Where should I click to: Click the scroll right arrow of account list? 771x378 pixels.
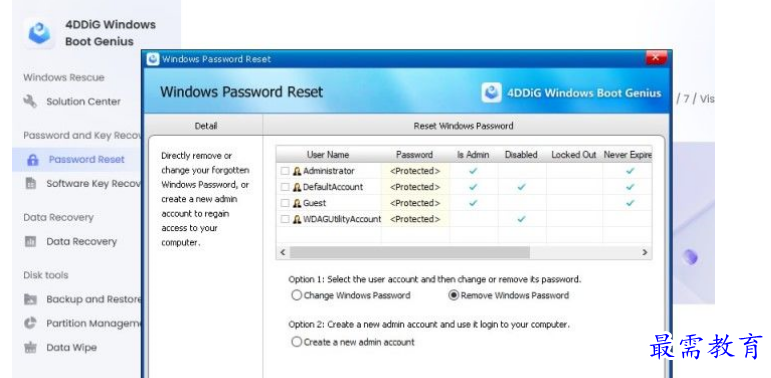click(x=645, y=252)
